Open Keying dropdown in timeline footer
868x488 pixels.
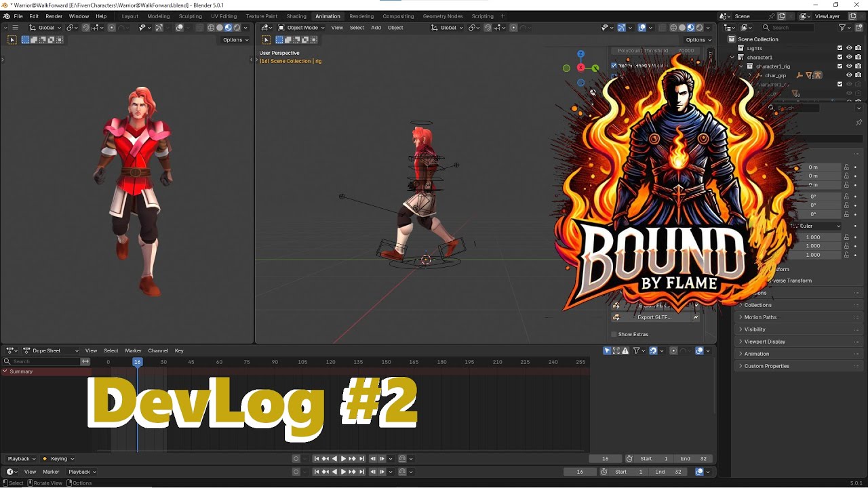(x=58, y=459)
